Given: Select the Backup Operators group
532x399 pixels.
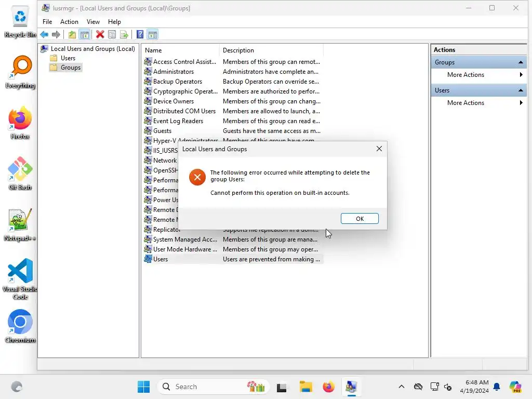Looking at the screenshot, I should coord(233,82).
